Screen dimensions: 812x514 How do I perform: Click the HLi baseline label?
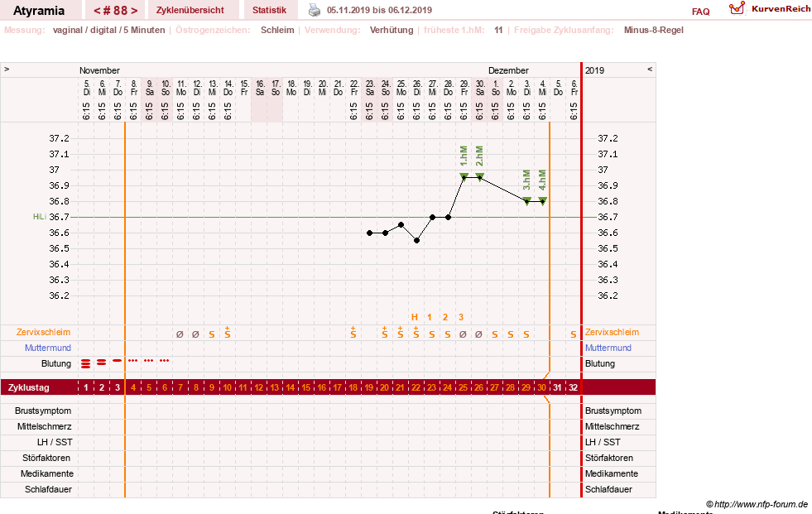(40, 217)
